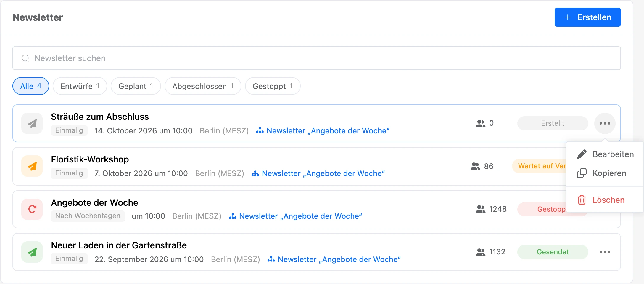This screenshot has width=644, height=284.
Task: Click recipients icon next to 1248
Action: 481,209
